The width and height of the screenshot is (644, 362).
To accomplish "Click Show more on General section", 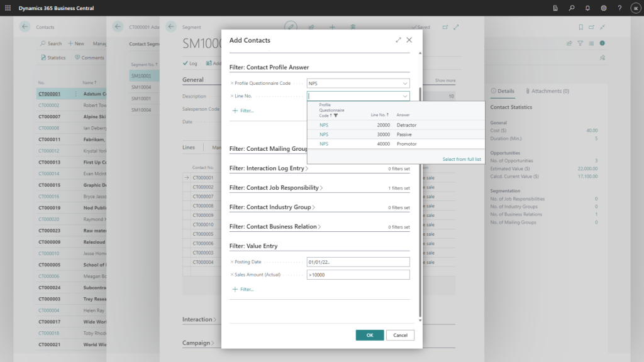I will coord(445,80).
